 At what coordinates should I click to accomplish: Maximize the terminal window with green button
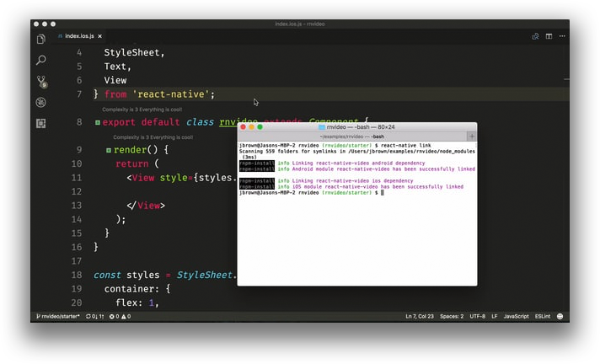[260, 127]
